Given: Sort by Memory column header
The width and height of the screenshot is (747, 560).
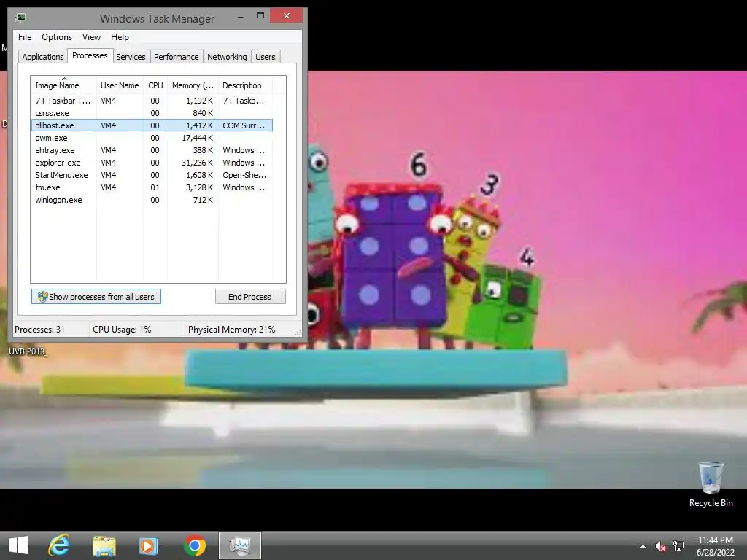Looking at the screenshot, I should click(193, 85).
